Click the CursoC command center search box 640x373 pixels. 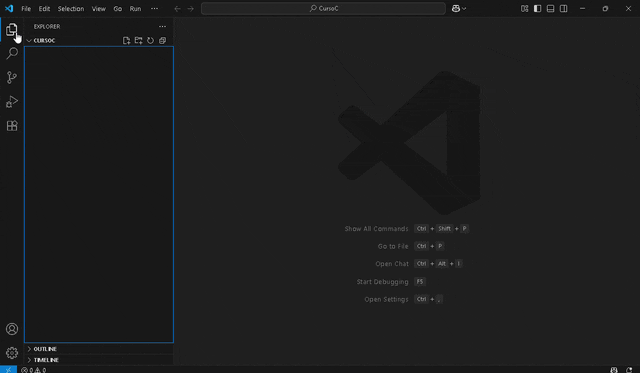(x=323, y=9)
